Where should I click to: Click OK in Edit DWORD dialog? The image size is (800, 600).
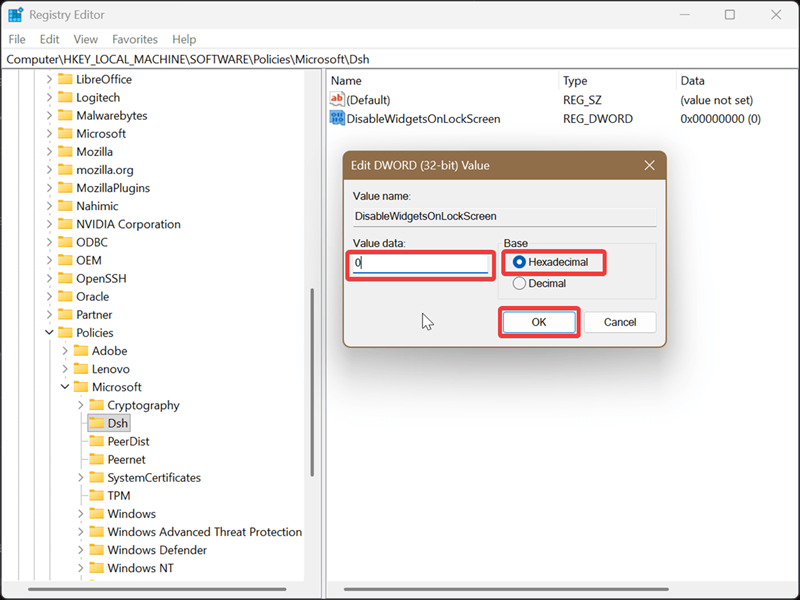pos(539,322)
